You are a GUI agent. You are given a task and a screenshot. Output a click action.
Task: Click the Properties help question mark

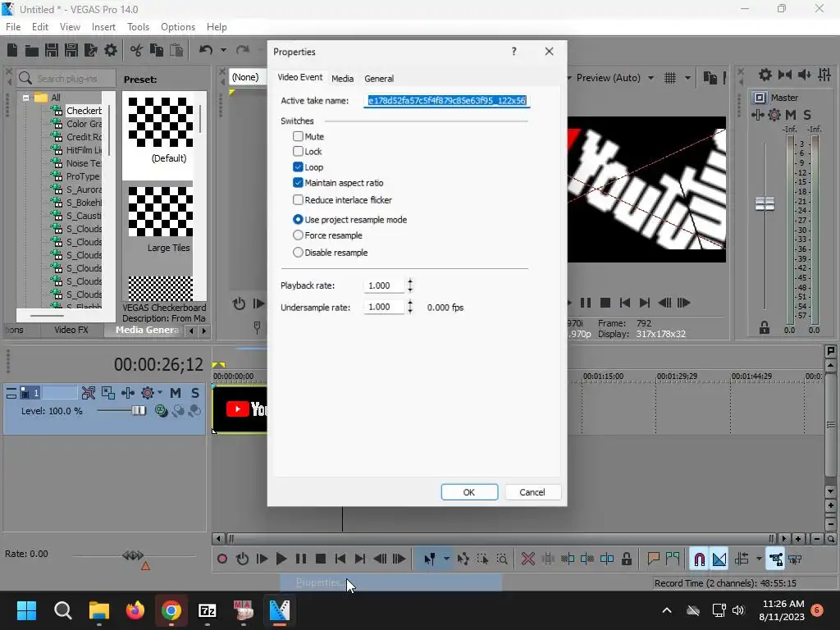tap(514, 52)
